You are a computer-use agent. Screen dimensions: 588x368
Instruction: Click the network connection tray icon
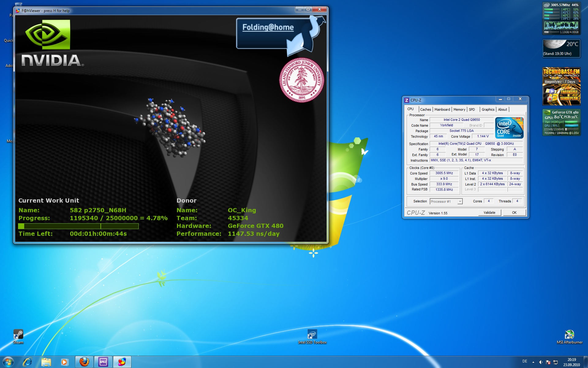[556, 362]
